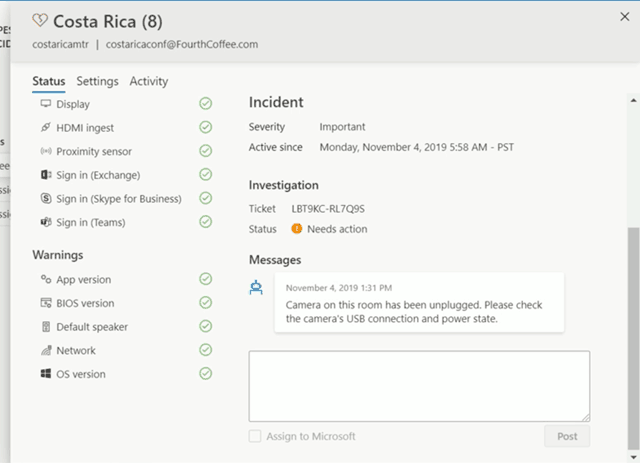Screen dimensions: 640x463
Task: Click the November 4, 2019 1:31 PM timestamp
Action: [x=339, y=288]
